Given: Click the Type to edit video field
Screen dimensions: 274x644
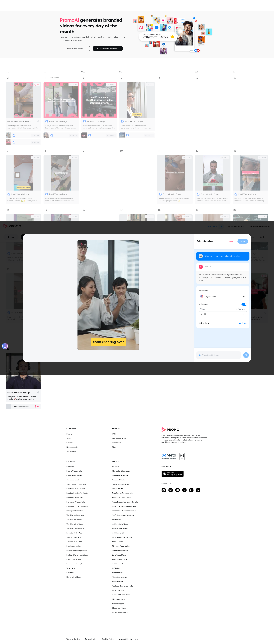Looking at the screenshot, I should click(x=219, y=355).
